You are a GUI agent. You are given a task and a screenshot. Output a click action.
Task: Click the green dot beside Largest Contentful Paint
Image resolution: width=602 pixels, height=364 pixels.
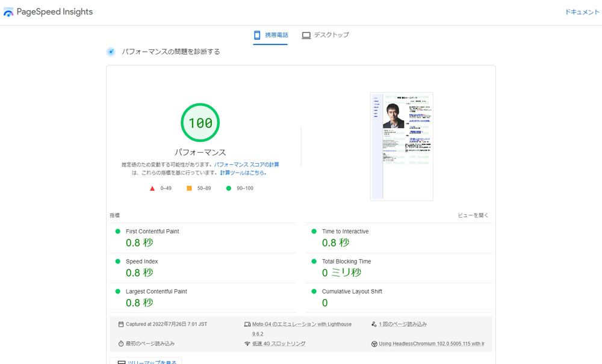click(x=118, y=292)
